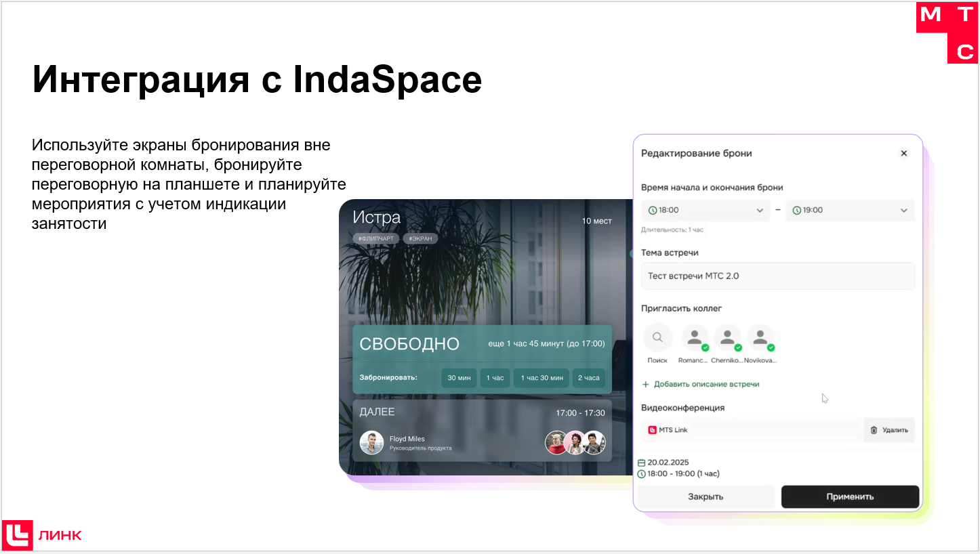Click the 20.02.2025 date text
The height and width of the screenshot is (554, 980).
668,463
